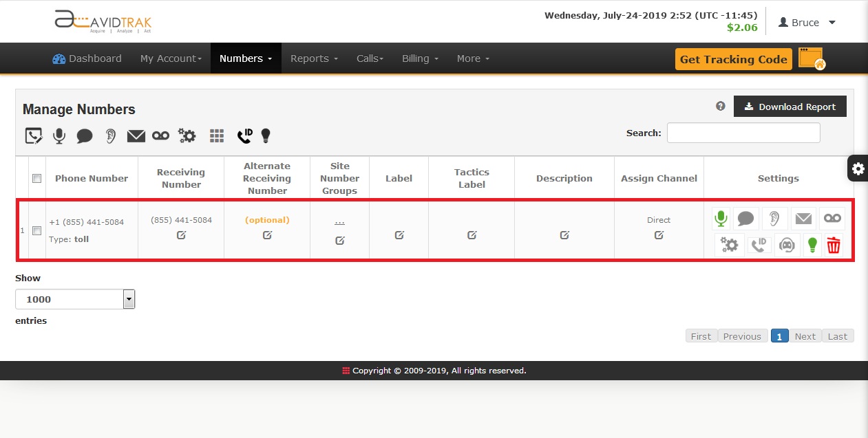Edit the Tactics Label cell

tap(472, 235)
